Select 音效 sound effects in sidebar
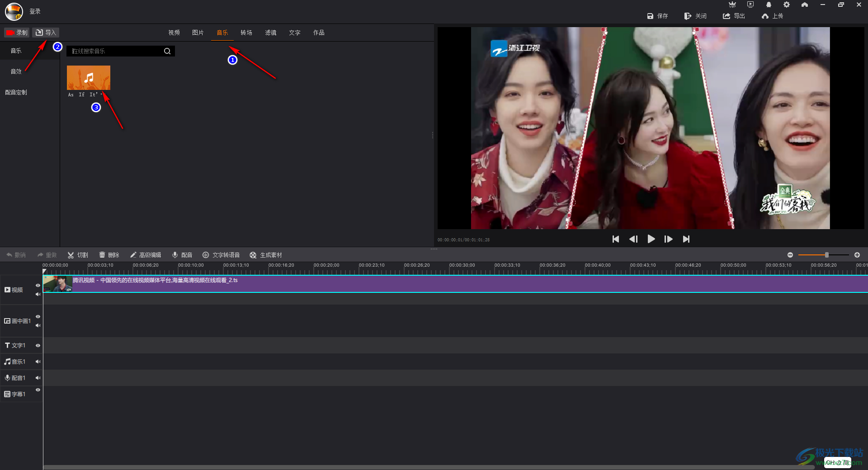 pyautogui.click(x=16, y=71)
